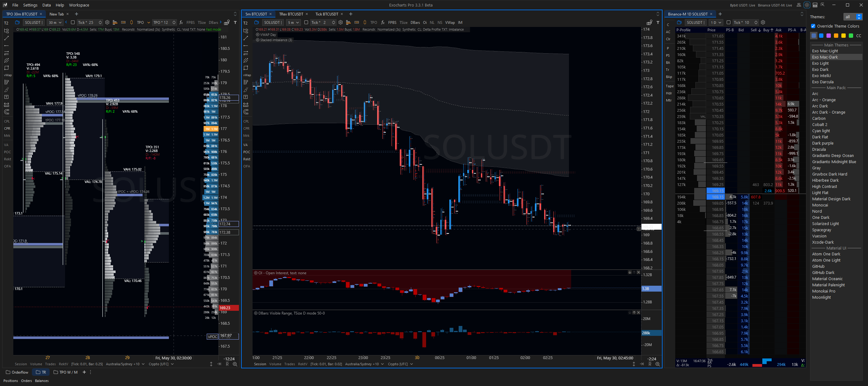Screen dimensions: 868x386
Task: Click volume profile bars icon in TPO 30m toolbar
Action: [x=115, y=23]
